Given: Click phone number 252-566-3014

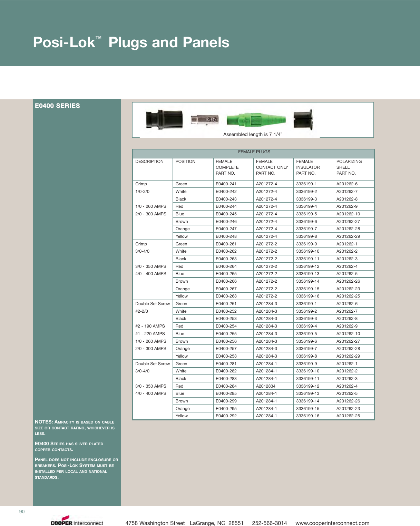Looking at the screenshot, I should pos(270,523).
